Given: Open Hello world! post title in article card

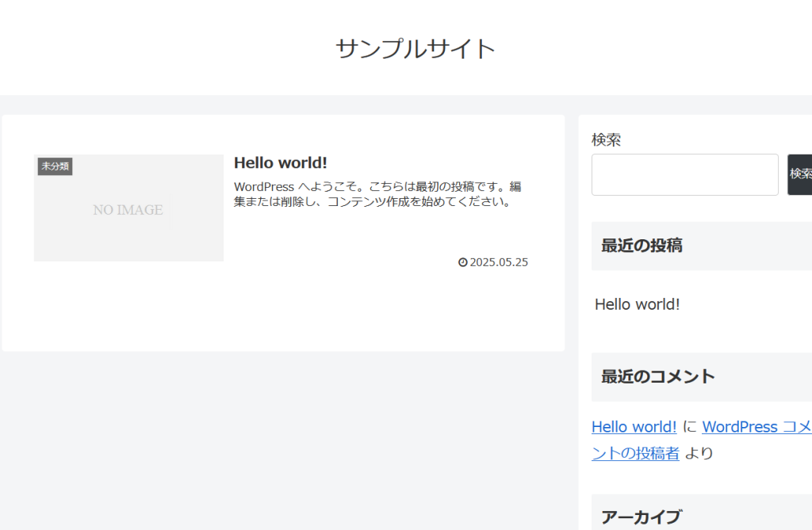Looking at the screenshot, I should click(x=281, y=162).
